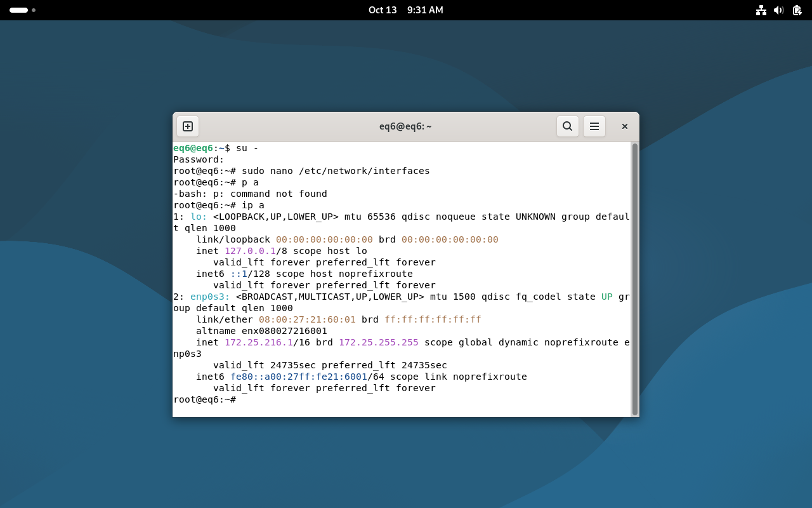This screenshot has height=508, width=812.
Task: Click the last empty root@eq6 prompt line
Action: click(x=205, y=399)
